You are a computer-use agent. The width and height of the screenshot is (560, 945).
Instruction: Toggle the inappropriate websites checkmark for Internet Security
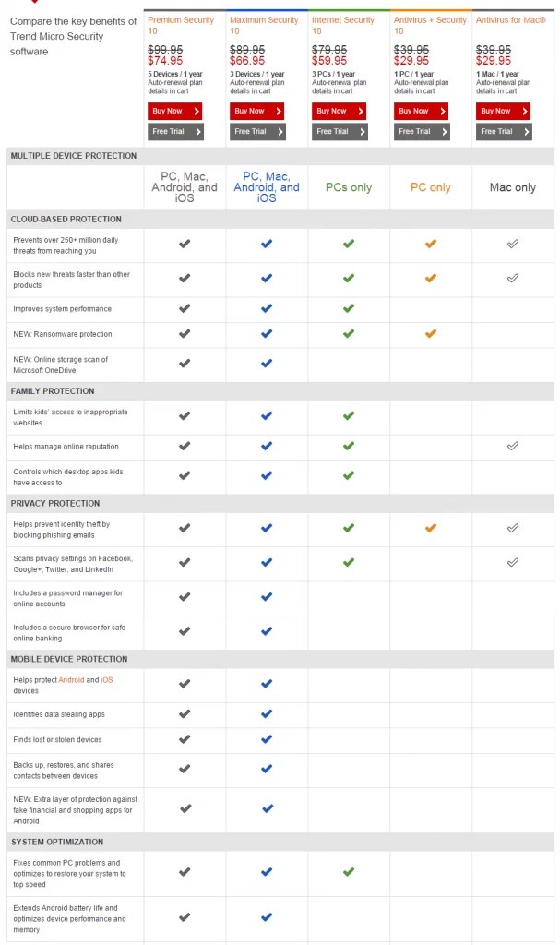pos(349,417)
